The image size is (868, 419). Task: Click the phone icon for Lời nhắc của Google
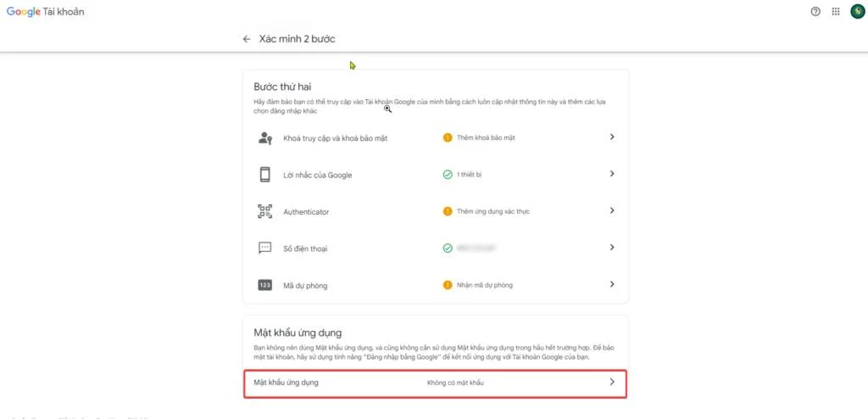264,175
